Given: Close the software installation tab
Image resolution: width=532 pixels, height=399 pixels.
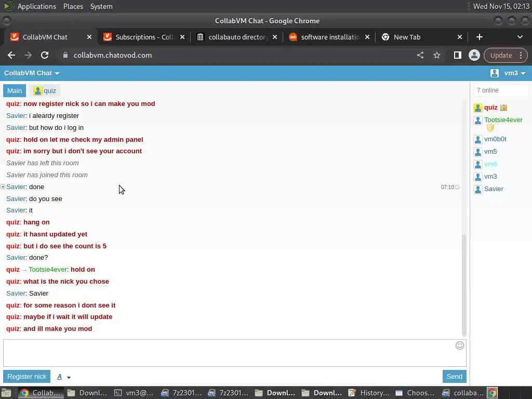Looking at the screenshot, I should (x=367, y=37).
